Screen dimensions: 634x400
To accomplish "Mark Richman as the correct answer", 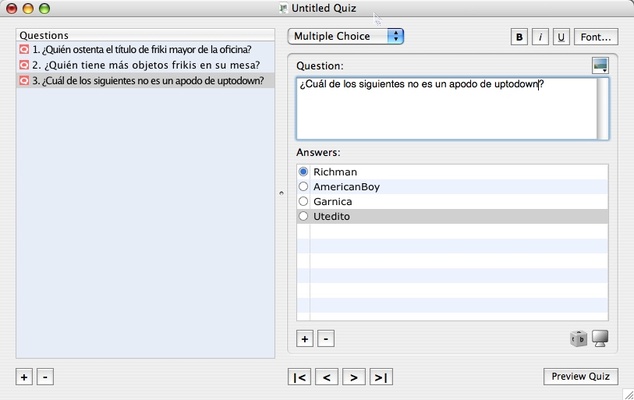I will coord(303,172).
